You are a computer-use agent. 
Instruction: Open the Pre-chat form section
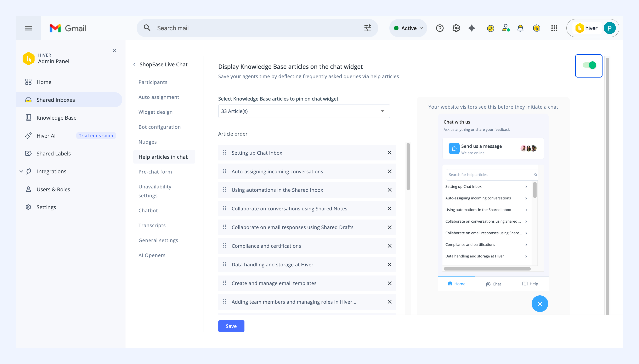(155, 172)
